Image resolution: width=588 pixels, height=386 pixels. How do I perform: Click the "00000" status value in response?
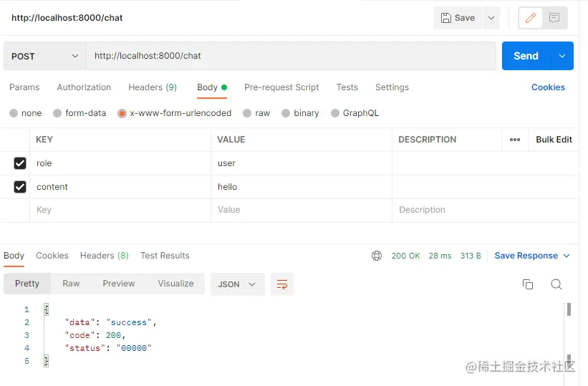click(x=133, y=348)
